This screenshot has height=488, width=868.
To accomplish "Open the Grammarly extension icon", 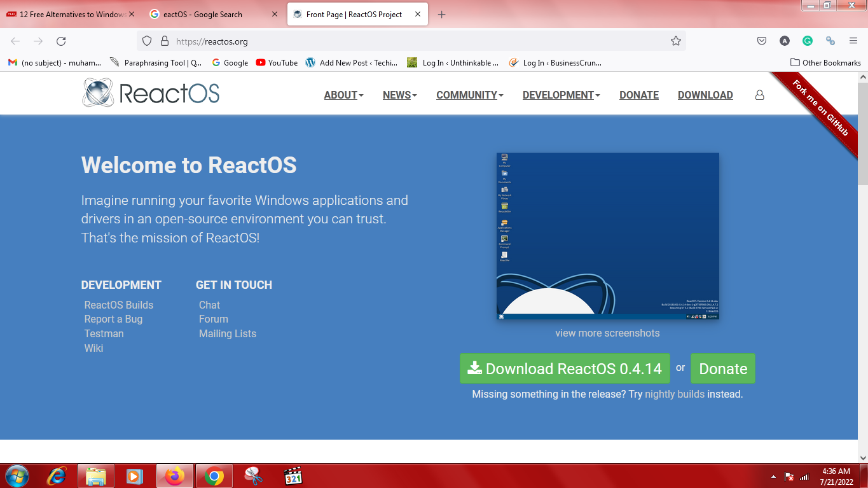I will click(808, 41).
